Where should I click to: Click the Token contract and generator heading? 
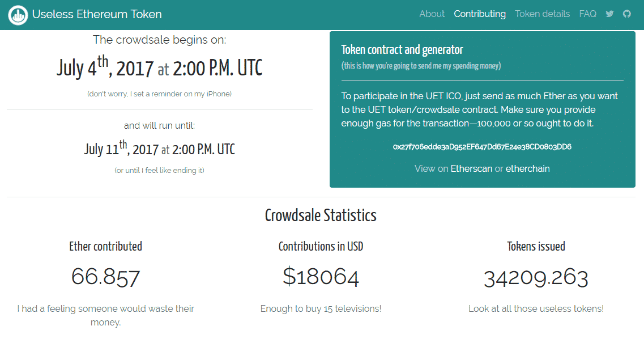tap(402, 50)
